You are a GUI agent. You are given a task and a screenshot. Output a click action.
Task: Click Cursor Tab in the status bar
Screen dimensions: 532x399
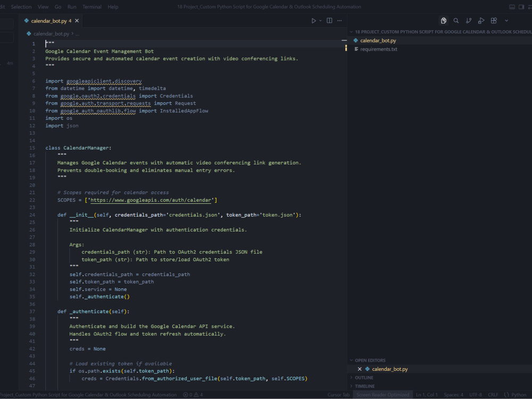[x=338, y=395]
